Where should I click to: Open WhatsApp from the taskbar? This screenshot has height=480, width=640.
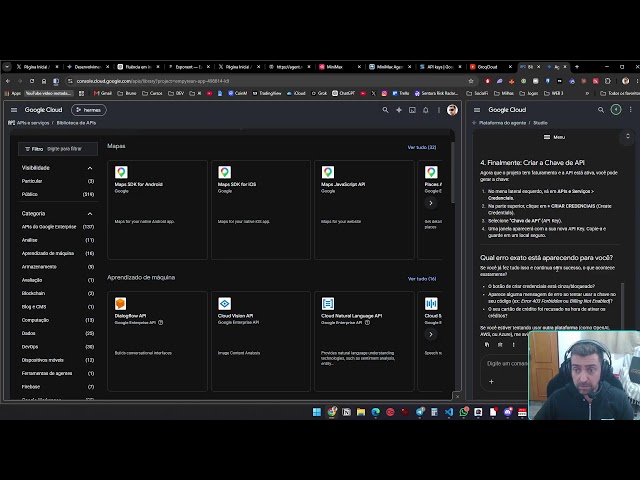(x=464, y=412)
